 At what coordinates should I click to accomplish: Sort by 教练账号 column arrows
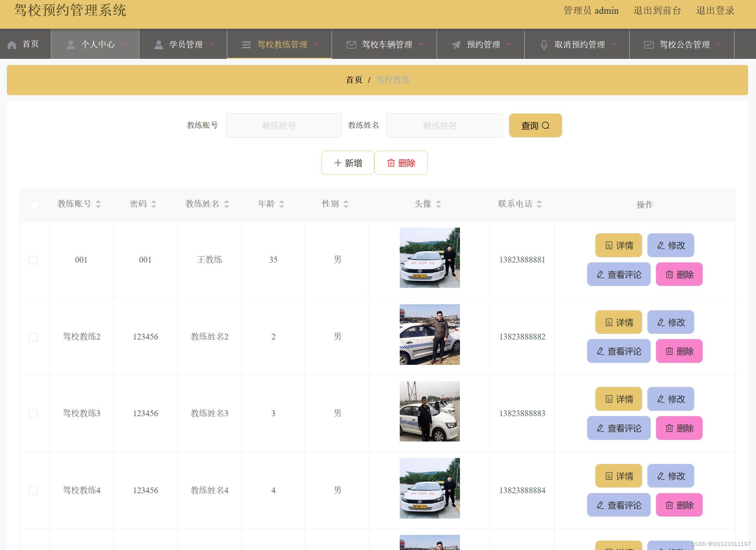98,204
